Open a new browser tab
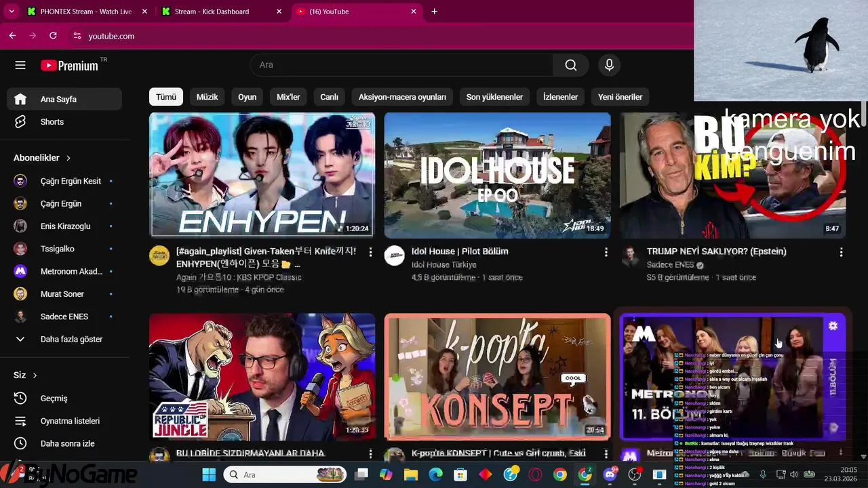Screen dimensions: 868x488 [x=434, y=12]
